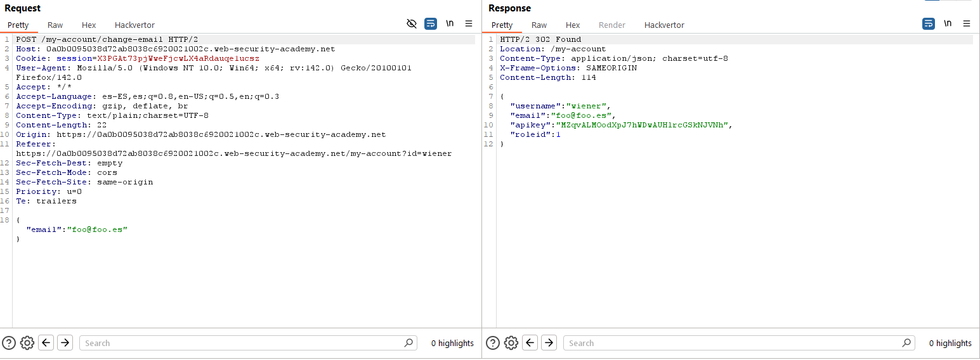The width and height of the screenshot is (980, 360).
Task: Open the Request panel help icon
Action: click(x=9, y=343)
